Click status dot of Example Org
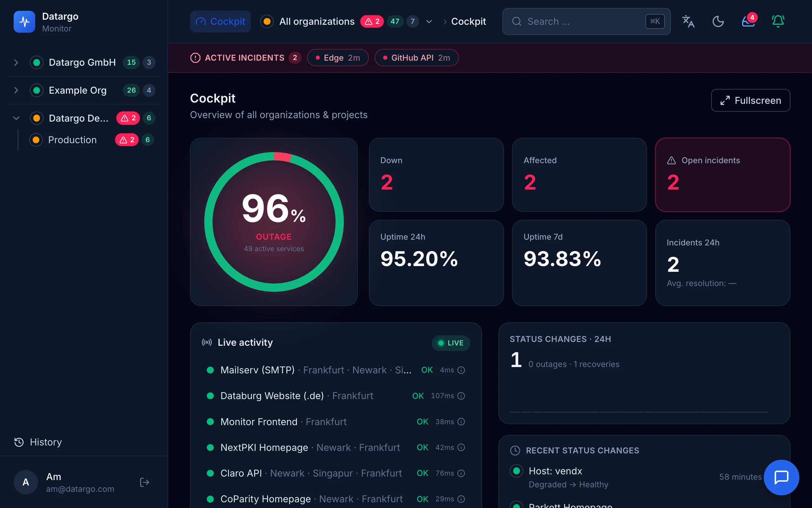 [36, 90]
